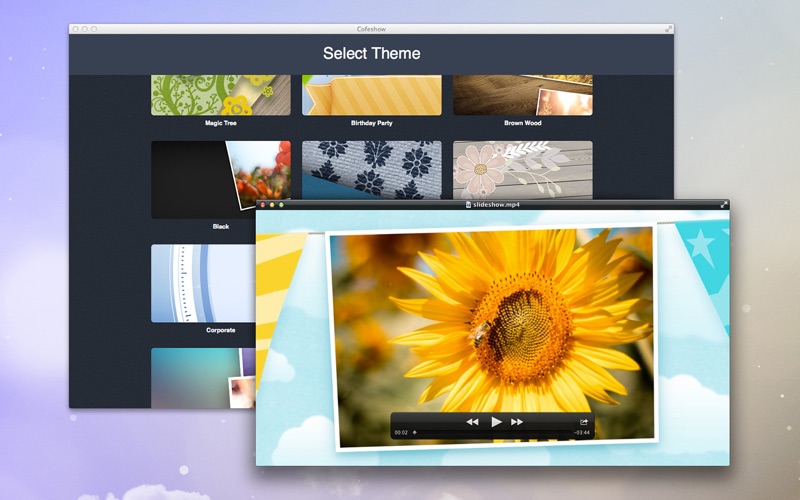The height and width of the screenshot is (500, 800).
Task: Choose the blue floral pattern theme
Action: coord(371,168)
